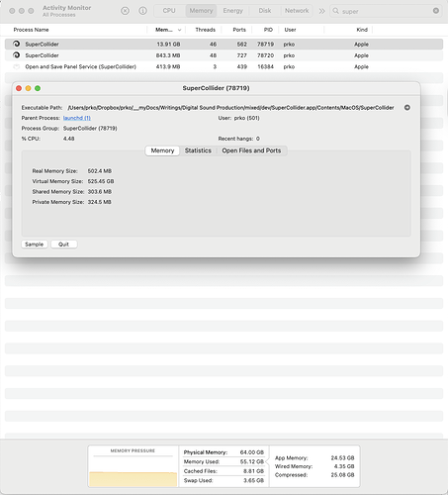The image size is (448, 495).
Task: Click the Recent hangs value 0
Action: [x=258, y=139]
